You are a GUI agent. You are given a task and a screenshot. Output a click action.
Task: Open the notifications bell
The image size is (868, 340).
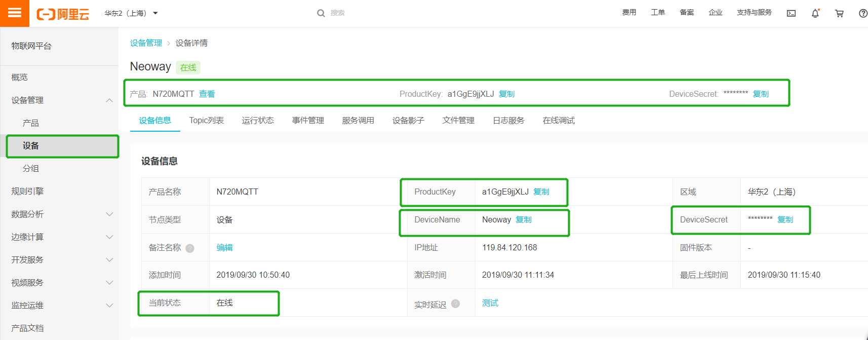pyautogui.click(x=815, y=13)
